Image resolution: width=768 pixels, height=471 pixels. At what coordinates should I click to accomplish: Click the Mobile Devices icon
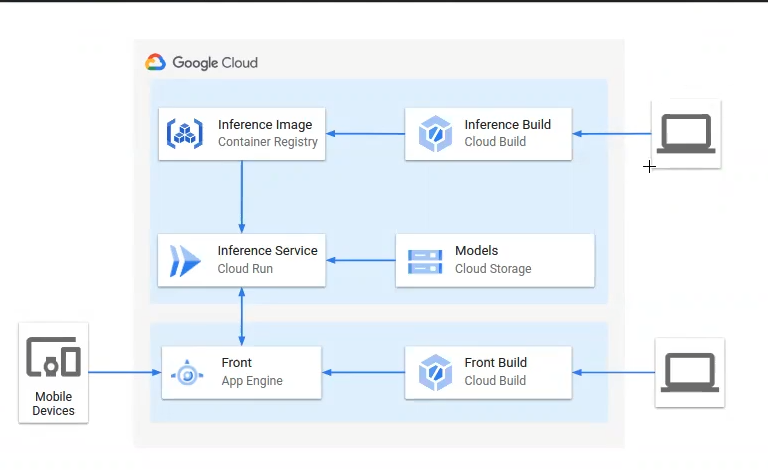[53, 357]
